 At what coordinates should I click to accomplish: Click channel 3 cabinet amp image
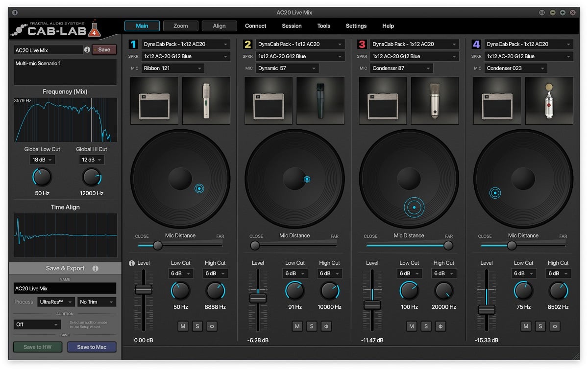pos(383,100)
